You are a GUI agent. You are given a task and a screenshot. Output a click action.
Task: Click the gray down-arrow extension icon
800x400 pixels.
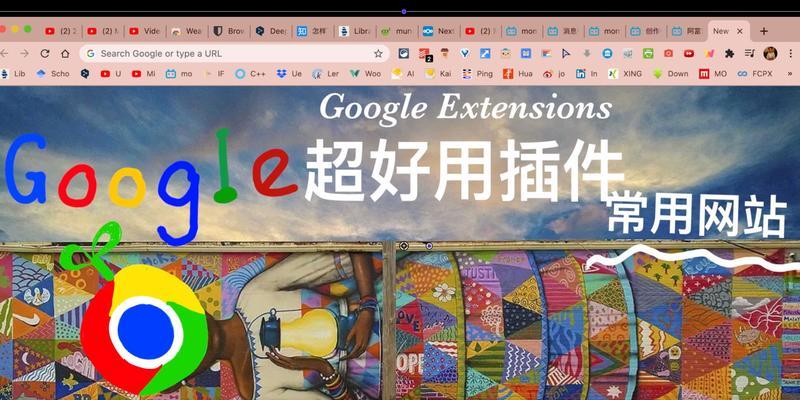click(x=587, y=53)
